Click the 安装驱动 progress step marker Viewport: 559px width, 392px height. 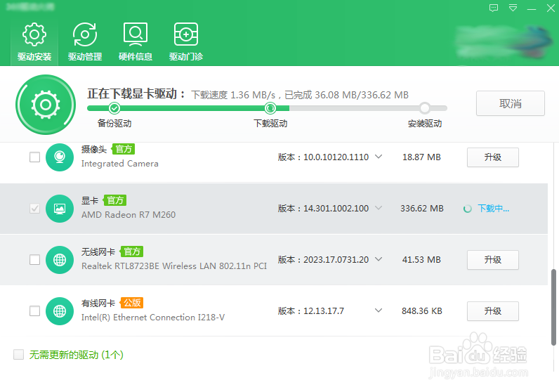(x=425, y=107)
